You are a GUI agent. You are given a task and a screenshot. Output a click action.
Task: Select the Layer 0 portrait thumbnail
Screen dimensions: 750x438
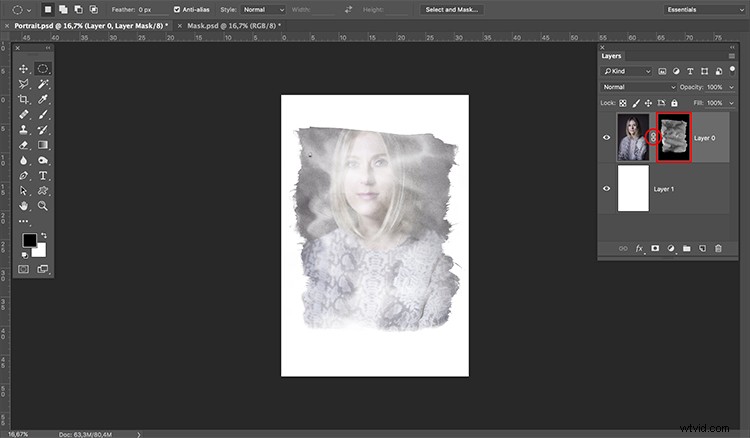tap(633, 137)
